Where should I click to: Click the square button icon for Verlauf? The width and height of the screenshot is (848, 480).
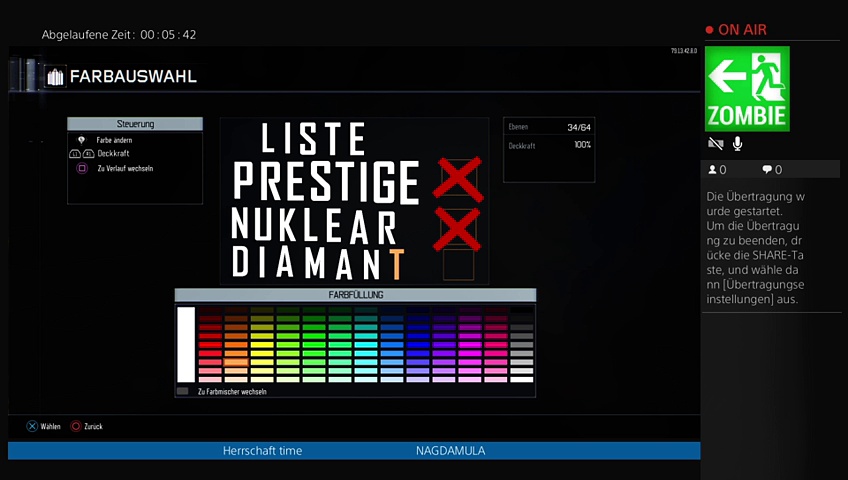(x=82, y=168)
